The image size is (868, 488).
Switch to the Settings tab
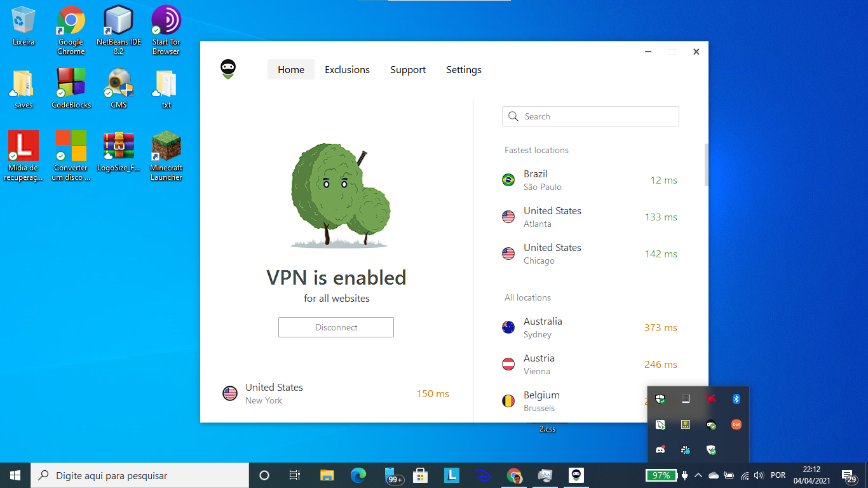click(463, 69)
